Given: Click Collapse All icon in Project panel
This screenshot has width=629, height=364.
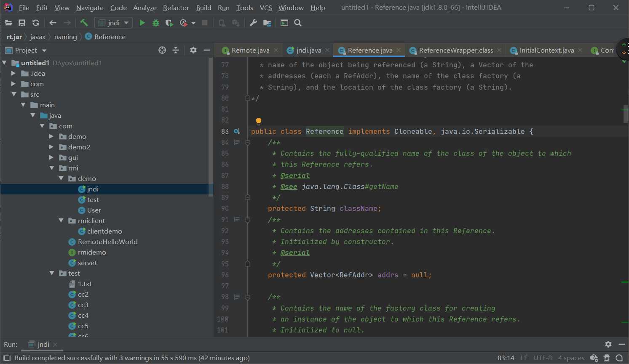Looking at the screenshot, I should tap(176, 50).
